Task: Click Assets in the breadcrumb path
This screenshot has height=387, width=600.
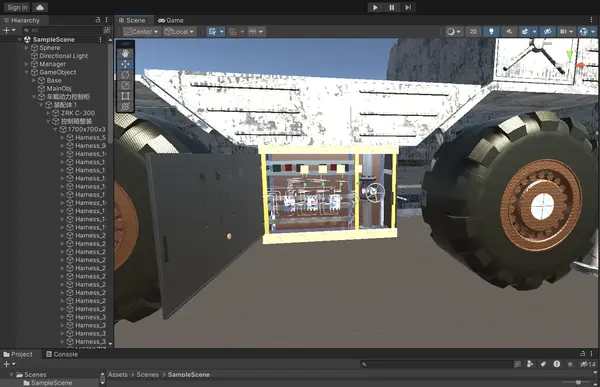Action: click(x=118, y=375)
